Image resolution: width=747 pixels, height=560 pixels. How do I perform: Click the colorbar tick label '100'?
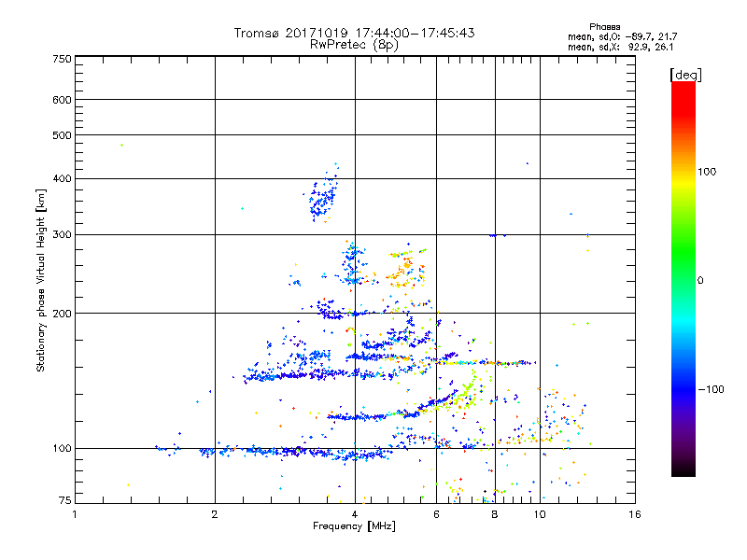click(707, 172)
